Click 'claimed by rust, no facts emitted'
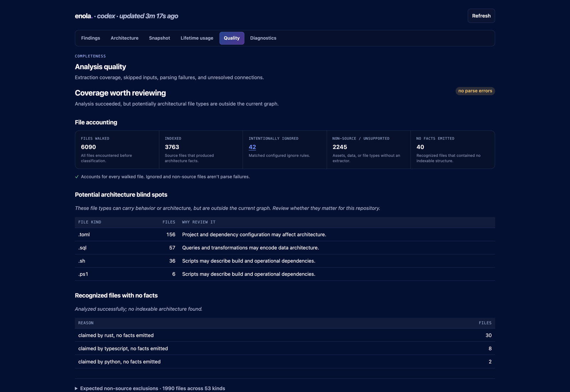 point(116,335)
